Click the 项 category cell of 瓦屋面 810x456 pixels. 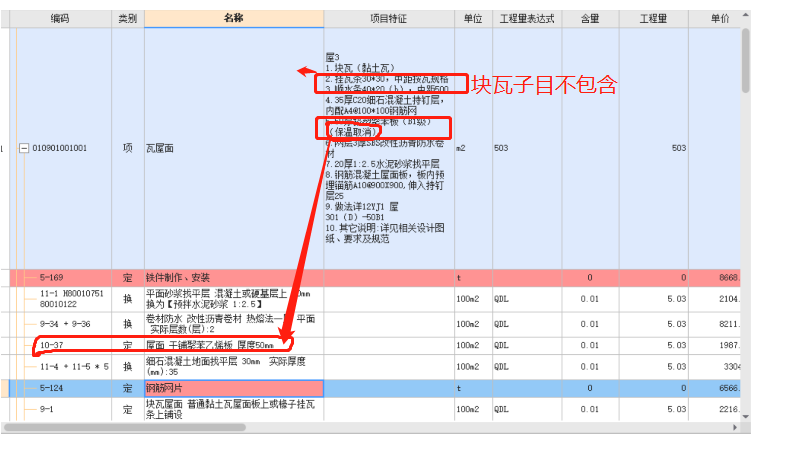(x=128, y=148)
